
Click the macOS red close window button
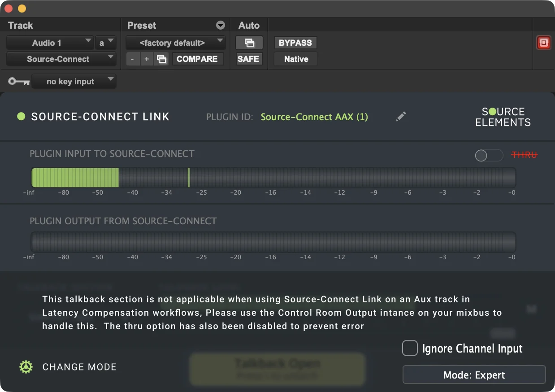(x=8, y=9)
